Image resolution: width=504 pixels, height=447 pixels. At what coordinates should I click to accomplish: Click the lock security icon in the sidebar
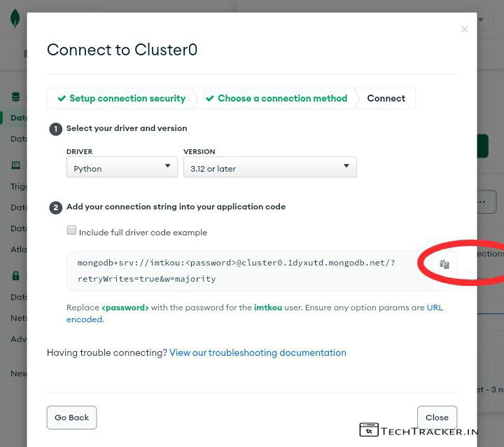[x=15, y=276]
